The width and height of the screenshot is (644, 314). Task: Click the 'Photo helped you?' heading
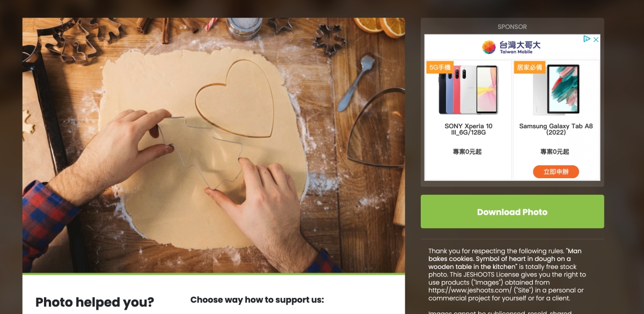tap(94, 302)
